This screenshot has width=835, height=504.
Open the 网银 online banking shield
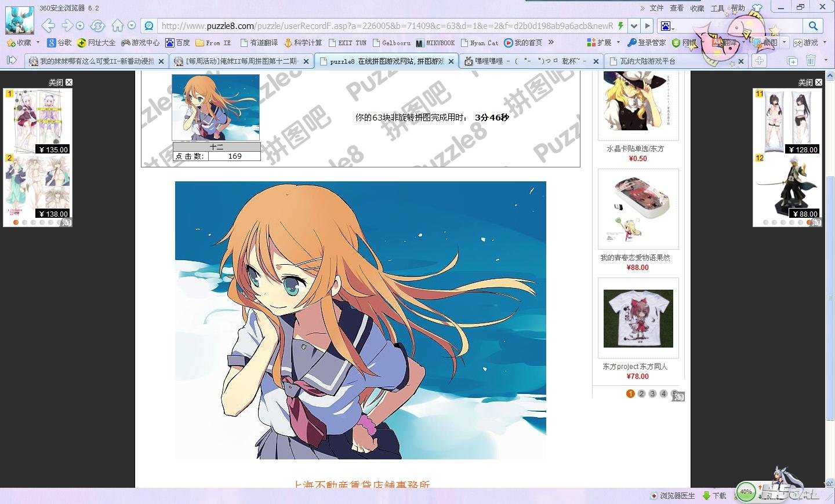click(x=684, y=43)
